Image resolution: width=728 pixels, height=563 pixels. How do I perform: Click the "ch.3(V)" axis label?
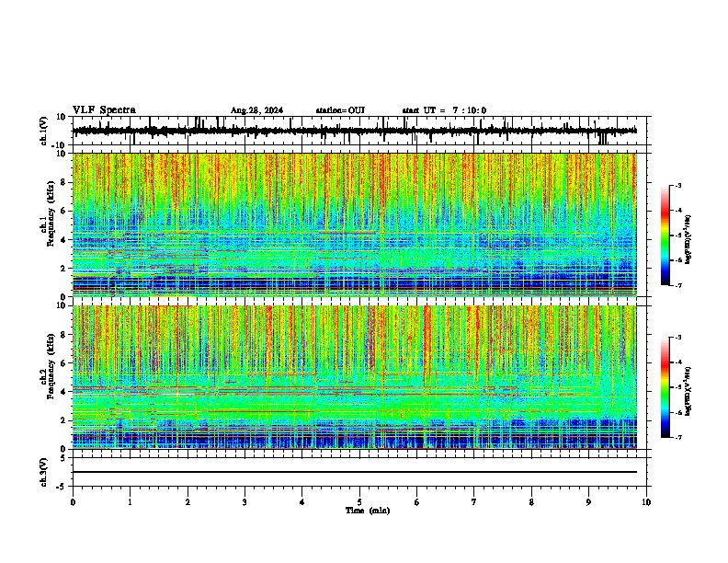tap(43, 472)
